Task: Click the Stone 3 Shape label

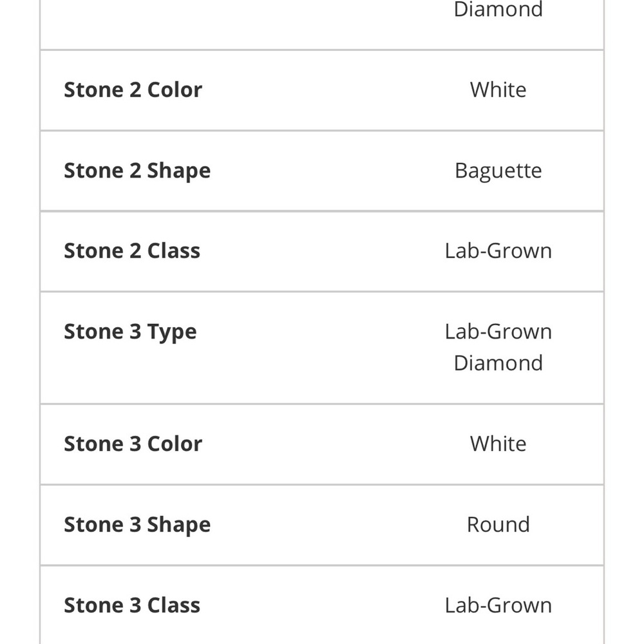Action: tap(137, 525)
